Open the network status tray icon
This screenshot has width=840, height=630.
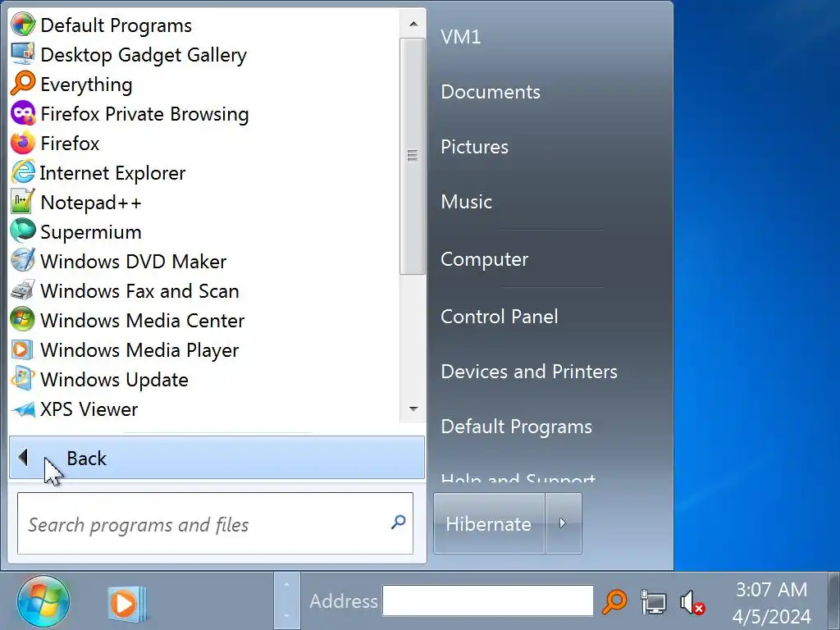pyautogui.click(x=654, y=601)
